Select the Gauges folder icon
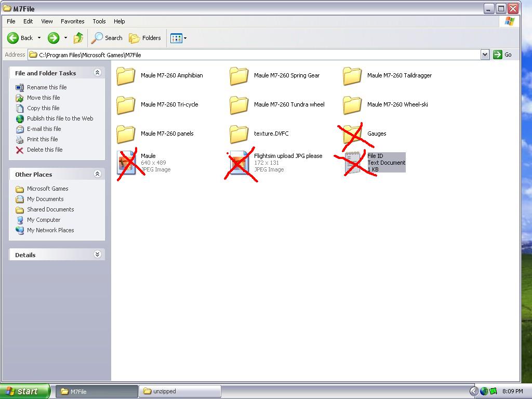Image resolution: width=532 pixels, height=399 pixels. click(352, 135)
